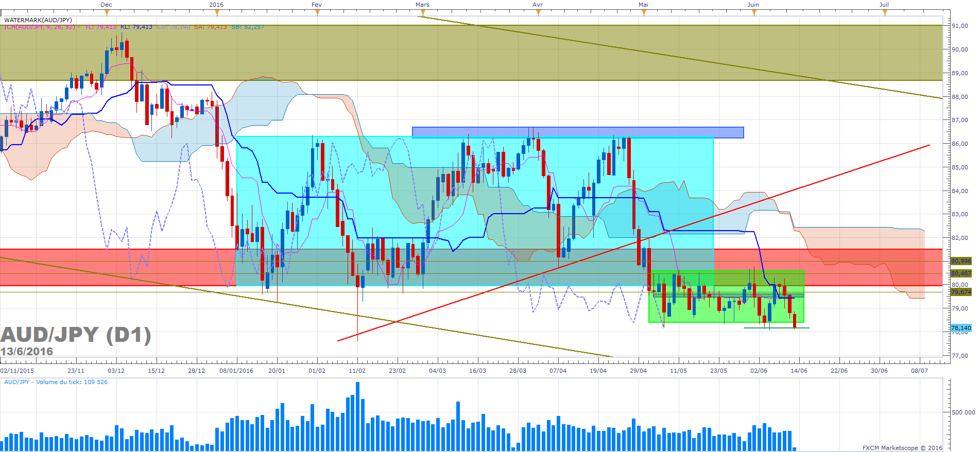
Task: Select the SB: 82,257 legend value
Action: pyautogui.click(x=248, y=27)
